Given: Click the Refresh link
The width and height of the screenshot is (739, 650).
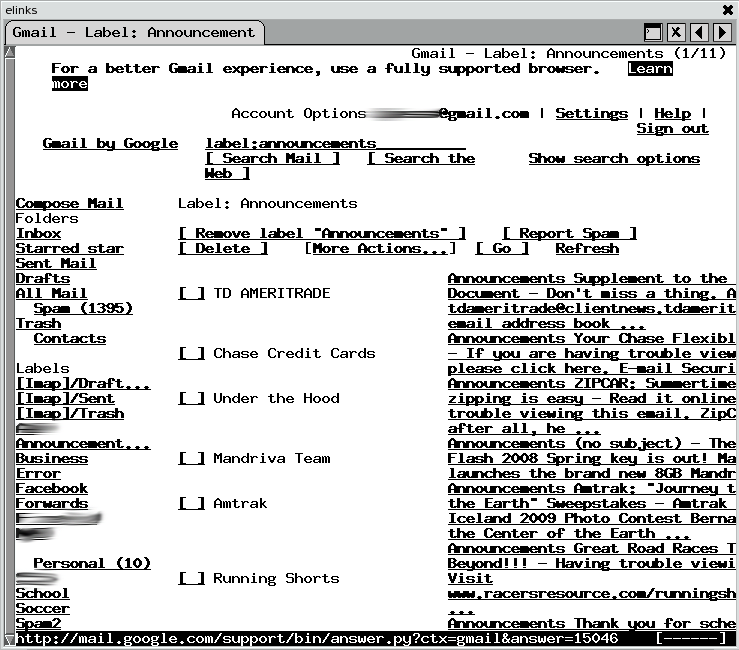Looking at the screenshot, I should [587, 248].
